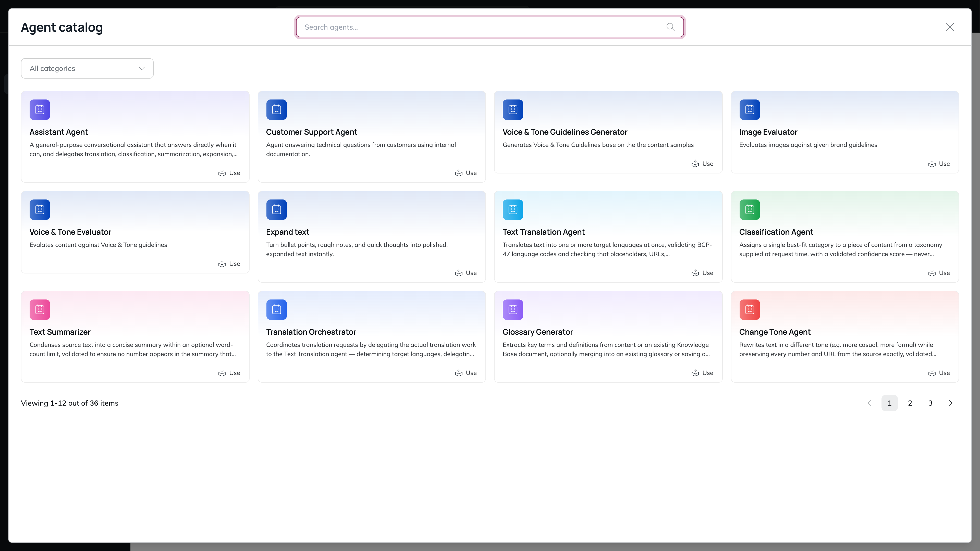Click the Text Summarizer title

60,332
